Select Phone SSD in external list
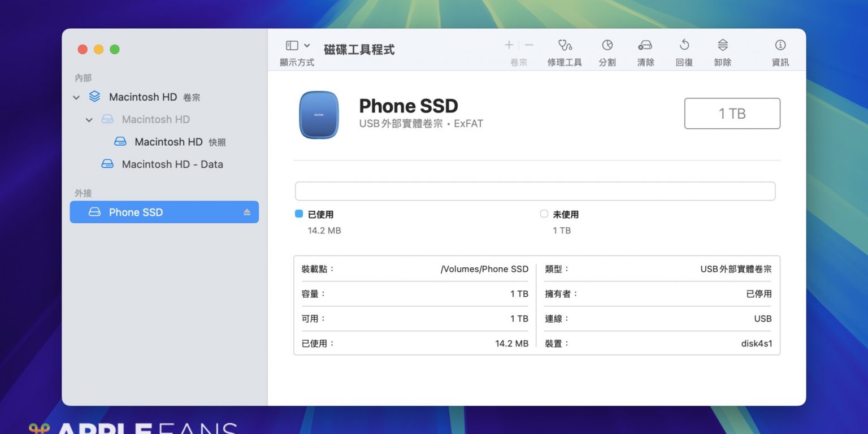This screenshot has width=868, height=434. point(136,212)
